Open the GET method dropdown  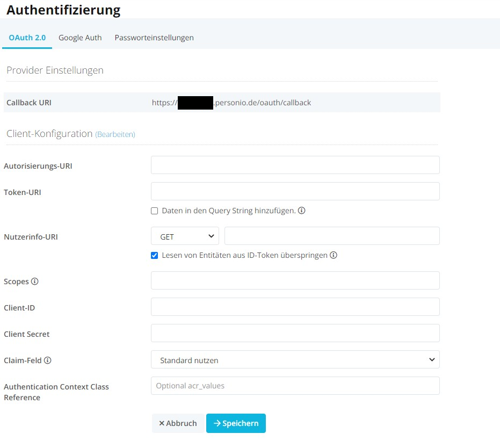click(185, 236)
